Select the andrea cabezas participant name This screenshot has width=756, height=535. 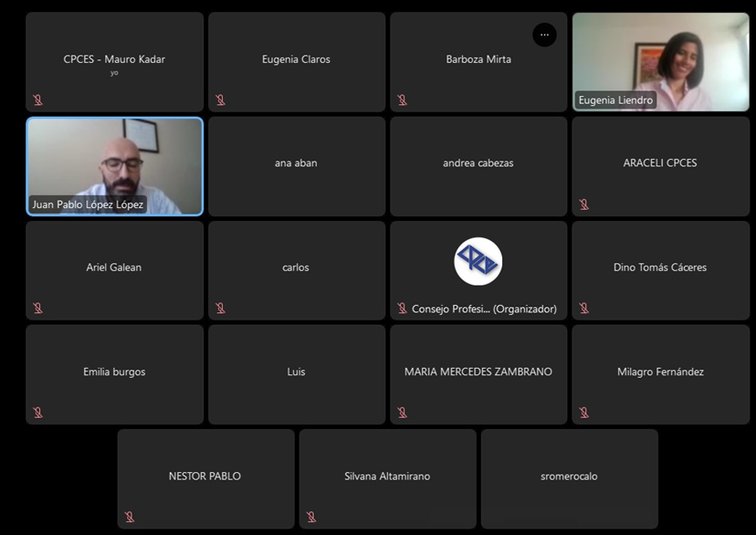[478, 163]
